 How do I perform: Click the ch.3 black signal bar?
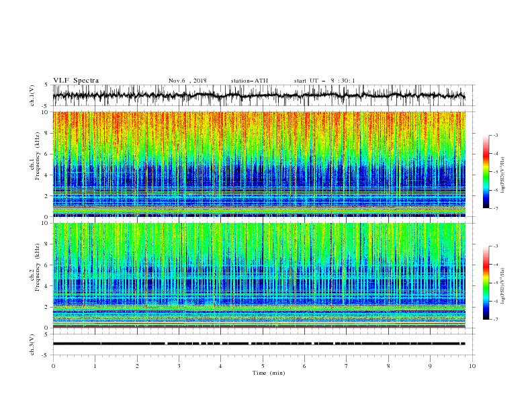259,344
